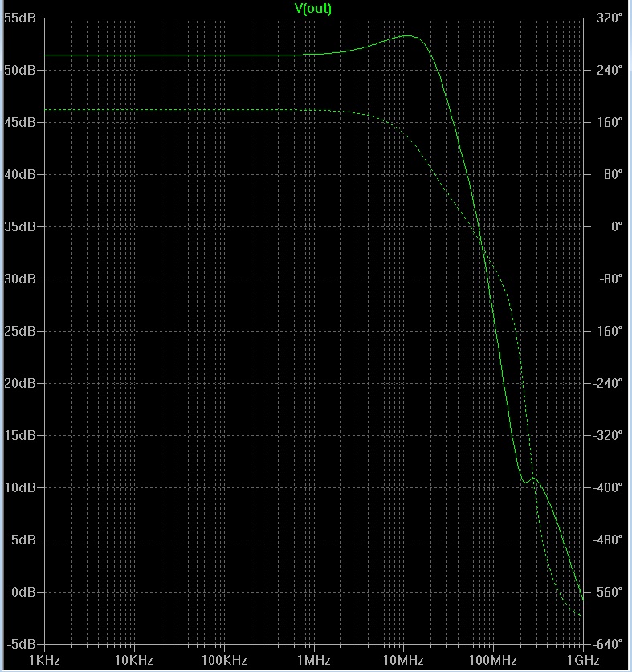Select the 10dB left axis label
Screen dimensions: 632x672
coord(20,487)
